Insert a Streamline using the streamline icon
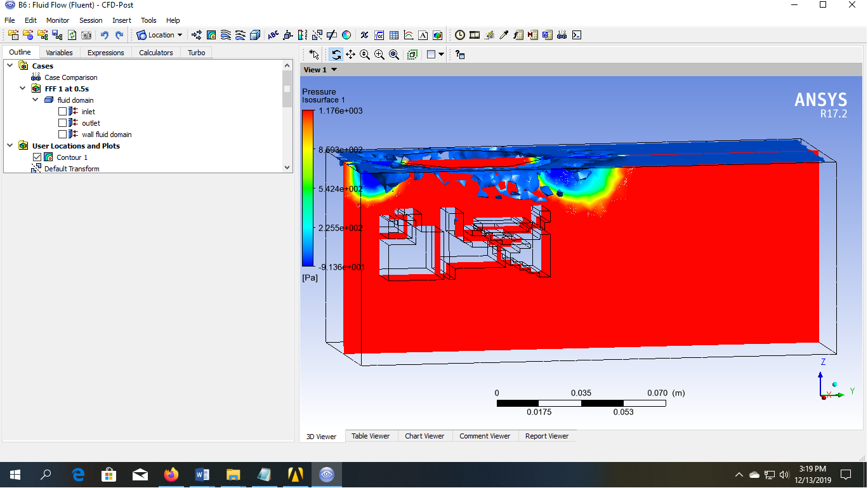 [226, 35]
